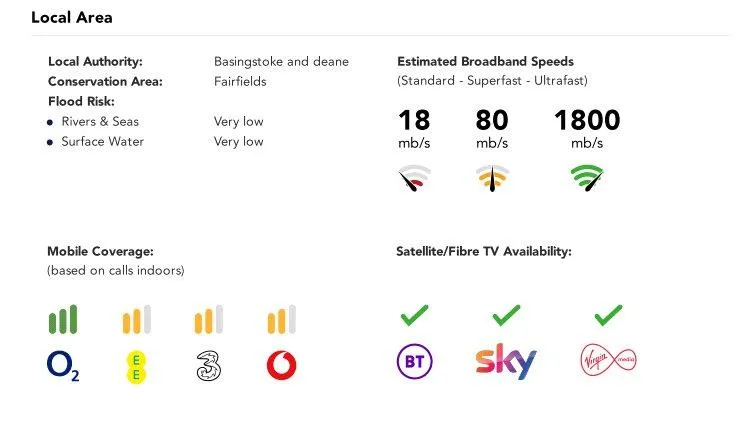Image resolution: width=742 pixels, height=430 pixels.
Task: Click signal bars above the EE logo
Action: point(136,319)
